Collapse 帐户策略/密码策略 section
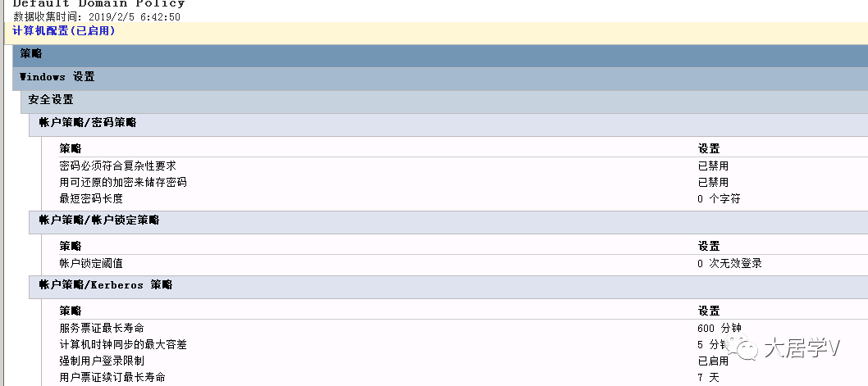The height and width of the screenshot is (386, 868). click(449, 123)
